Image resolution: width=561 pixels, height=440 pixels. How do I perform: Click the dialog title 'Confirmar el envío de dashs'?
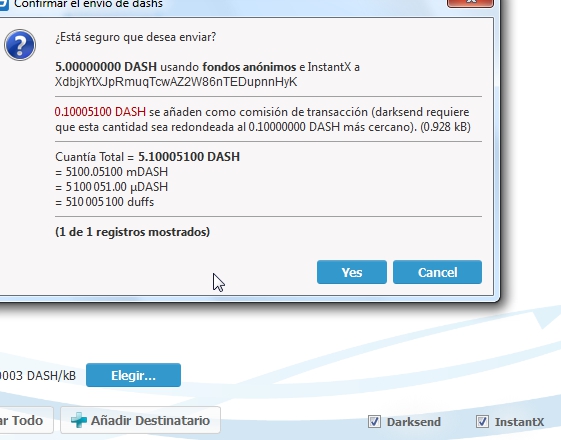click(88, 4)
